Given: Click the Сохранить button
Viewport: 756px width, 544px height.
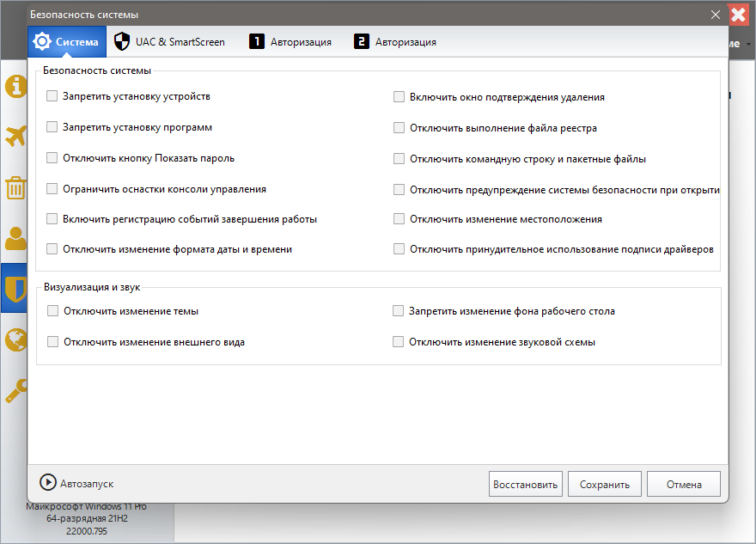Looking at the screenshot, I should point(605,485).
